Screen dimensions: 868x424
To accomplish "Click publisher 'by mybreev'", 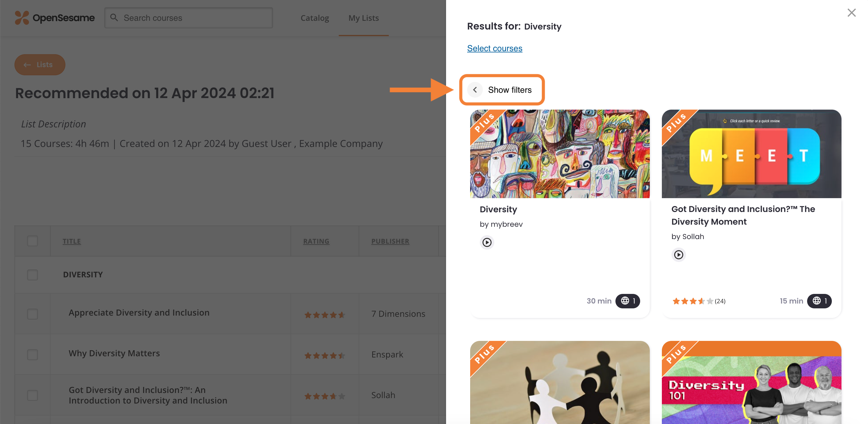I will (501, 224).
